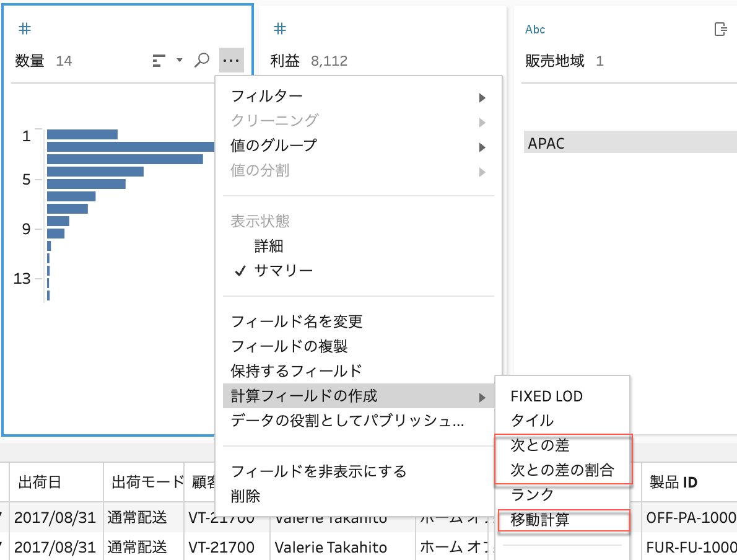Select the greyed 値の分割 menu entry

point(358,170)
